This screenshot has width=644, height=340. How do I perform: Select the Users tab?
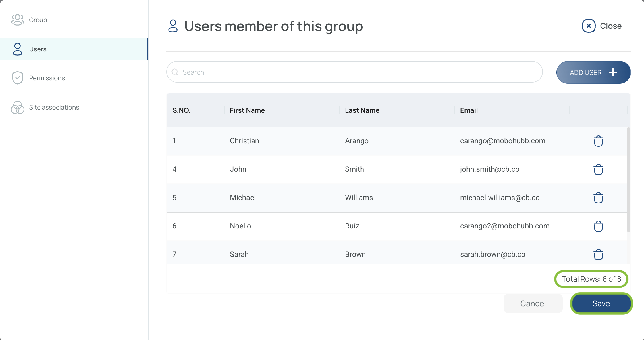(x=74, y=49)
